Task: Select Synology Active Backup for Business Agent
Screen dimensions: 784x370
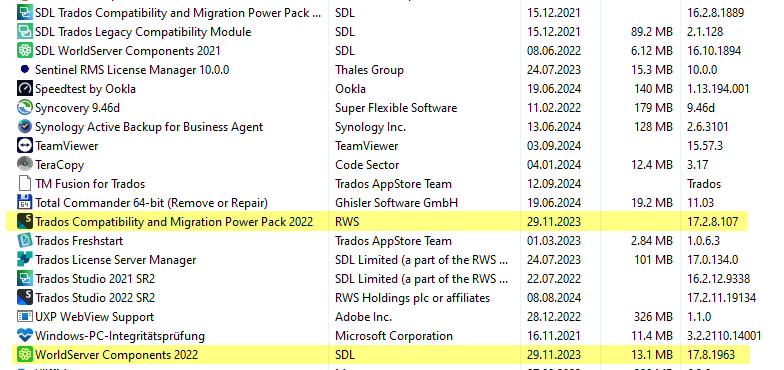Action: tap(149, 127)
